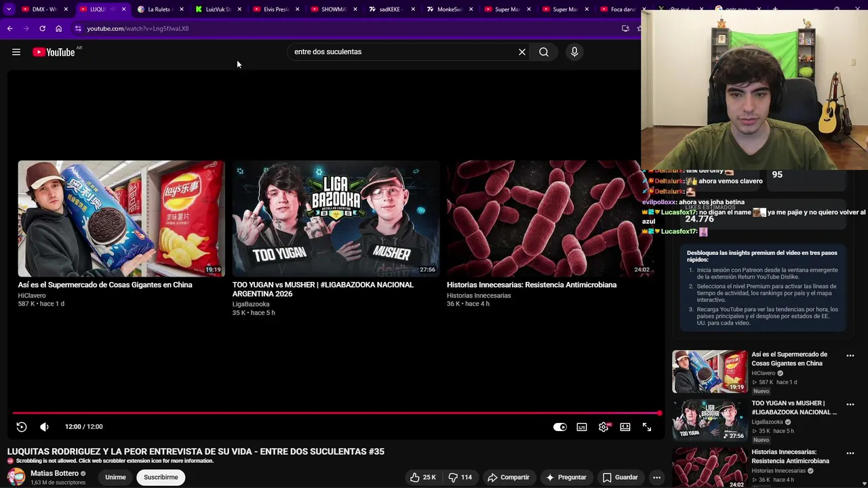Open options menu for sidebar Supermercado video
The height and width of the screenshot is (488, 868).
click(x=850, y=355)
